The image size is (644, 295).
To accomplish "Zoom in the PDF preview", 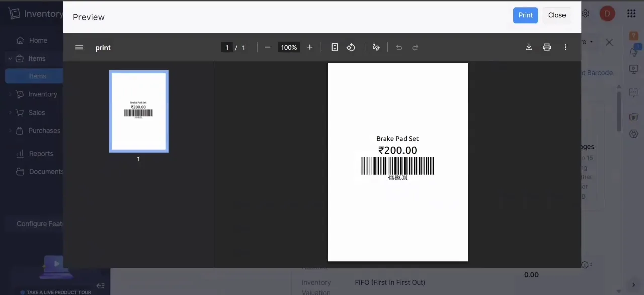I will pyautogui.click(x=310, y=47).
